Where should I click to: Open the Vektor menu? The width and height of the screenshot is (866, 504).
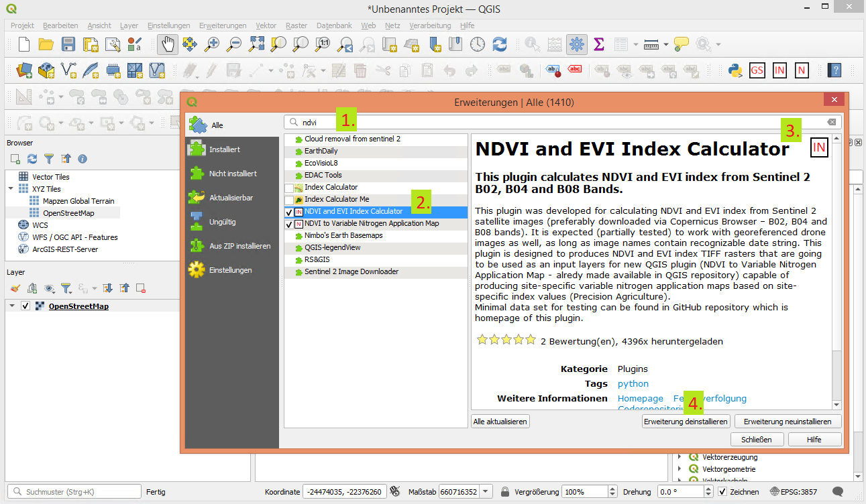pyautogui.click(x=266, y=25)
